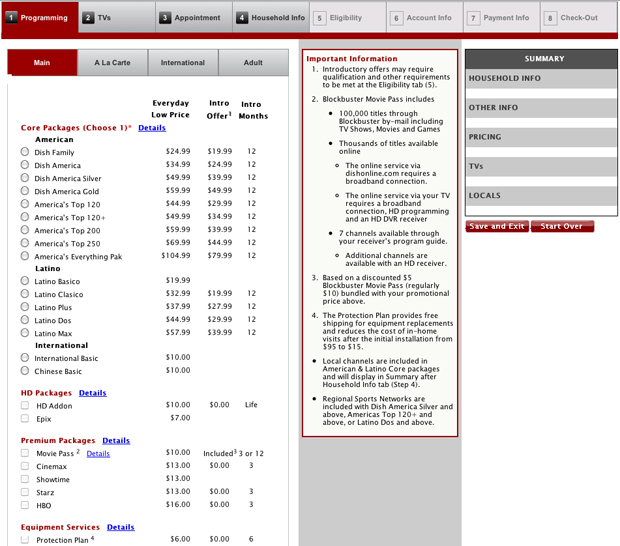
Task: Switch to the A La Carte tab
Action: coord(112,63)
